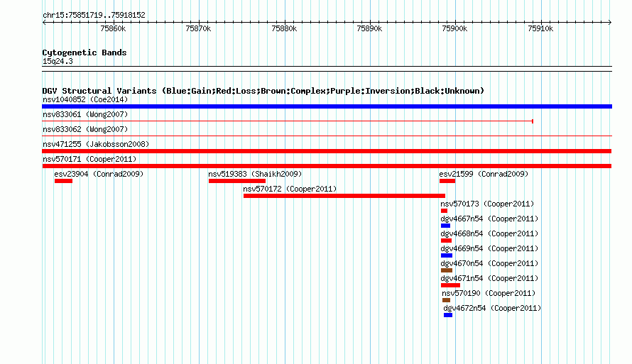632x364 pixels.
Task: Select the nsv570172 (Cooper2011) label
Action: pos(290,189)
